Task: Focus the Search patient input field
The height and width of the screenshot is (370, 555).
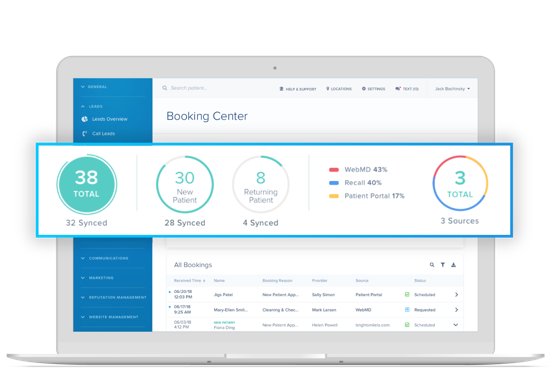Action: (x=189, y=88)
